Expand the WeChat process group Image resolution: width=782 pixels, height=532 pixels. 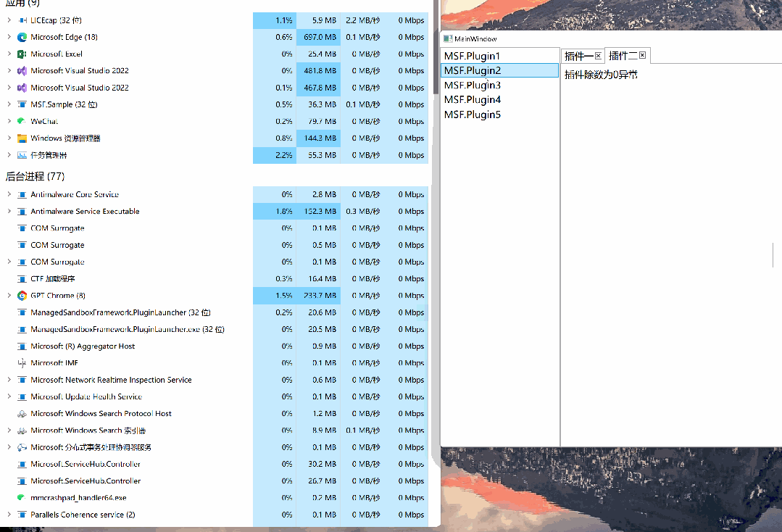(9, 121)
